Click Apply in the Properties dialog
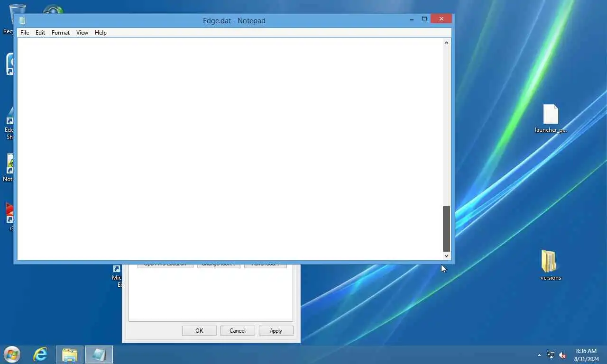The image size is (607, 364). click(276, 331)
